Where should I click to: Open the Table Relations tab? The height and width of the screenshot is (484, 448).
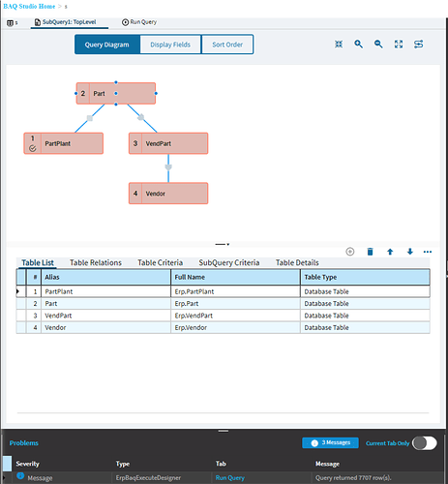click(x=96, y=262)
